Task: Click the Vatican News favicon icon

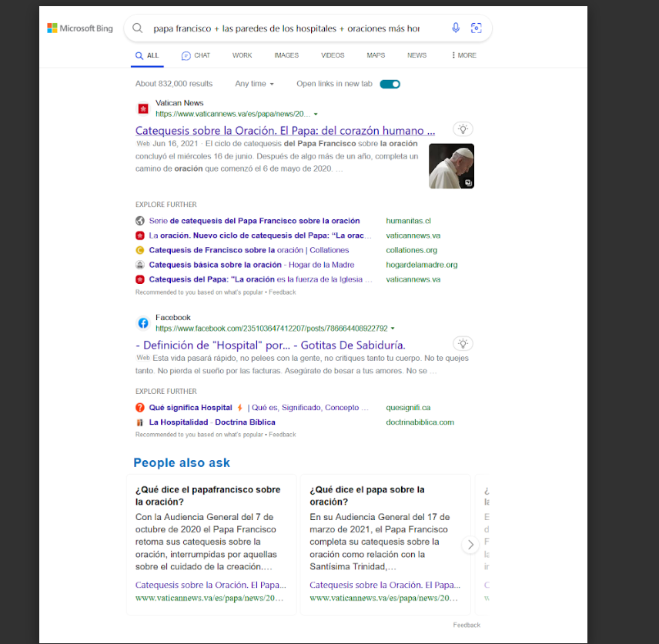Action: tap(142, 108)
